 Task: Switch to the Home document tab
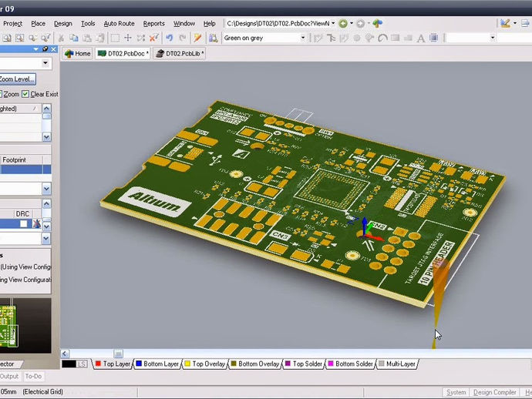tap(77, 54)
